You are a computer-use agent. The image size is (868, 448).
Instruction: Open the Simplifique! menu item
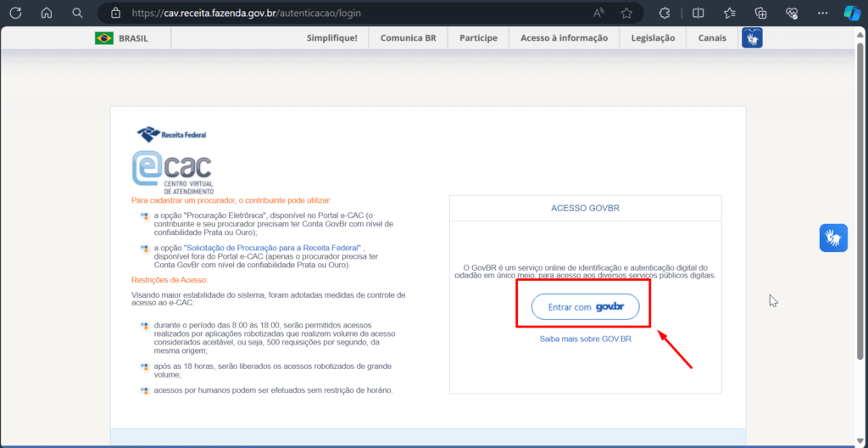[x=331, y=38]
